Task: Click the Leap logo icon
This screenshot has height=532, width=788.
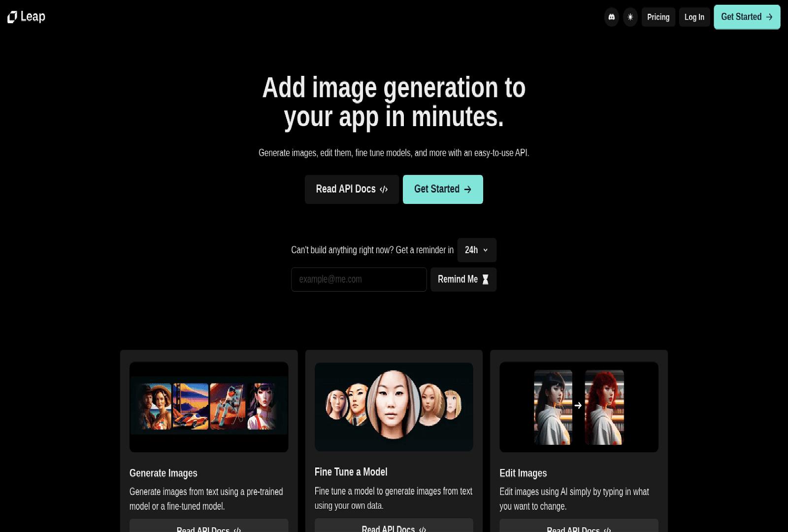Action: point(12,17)
